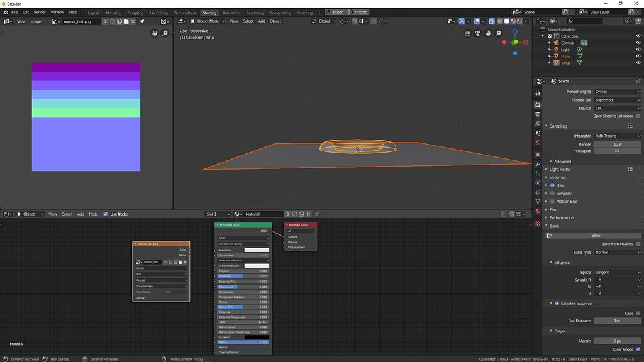Open the Physics properties tab
644x362 pixels.
(538, 183)
